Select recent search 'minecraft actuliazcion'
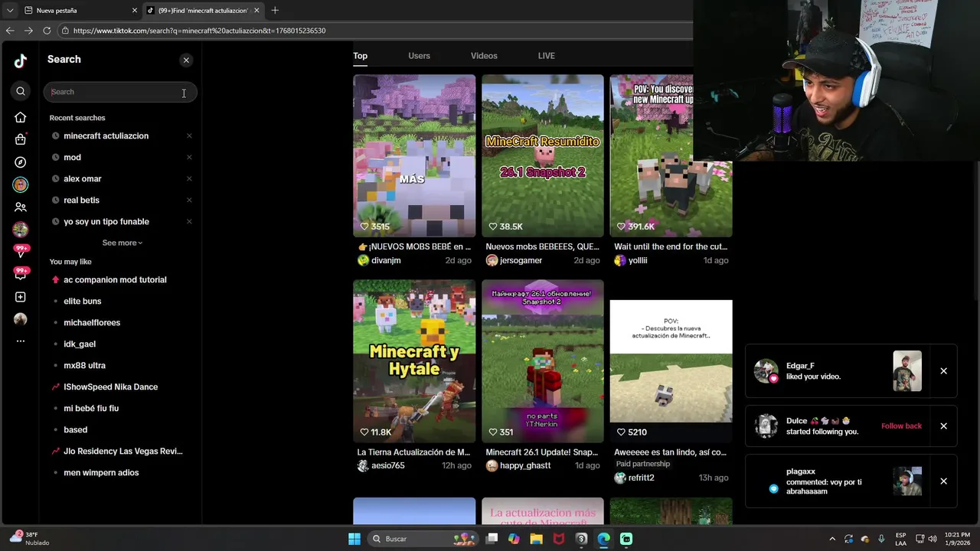980x551 pixels. (x=106, y=136)
